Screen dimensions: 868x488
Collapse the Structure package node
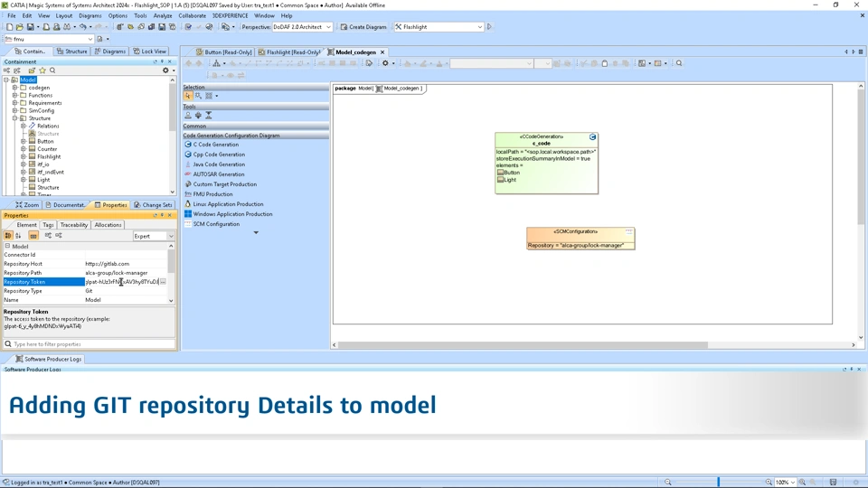pyautogui.click(x=15, y=118)
